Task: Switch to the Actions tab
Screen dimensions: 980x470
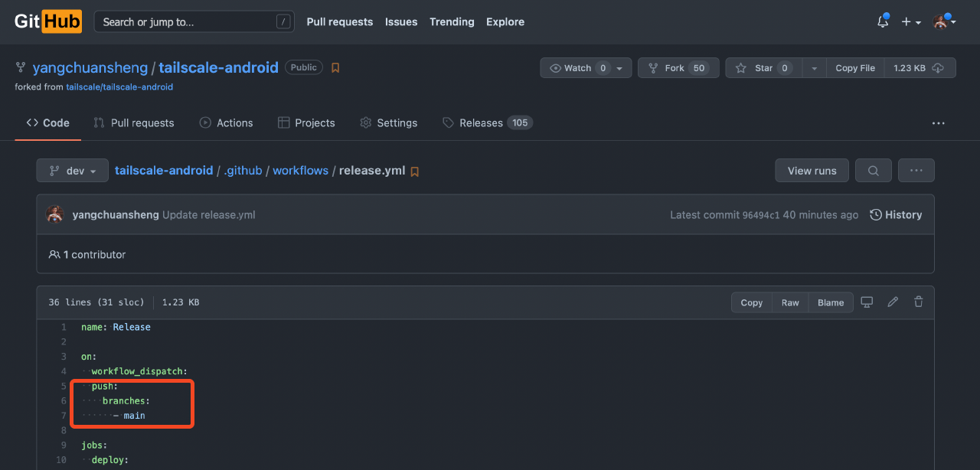Action: coord(226,122)
